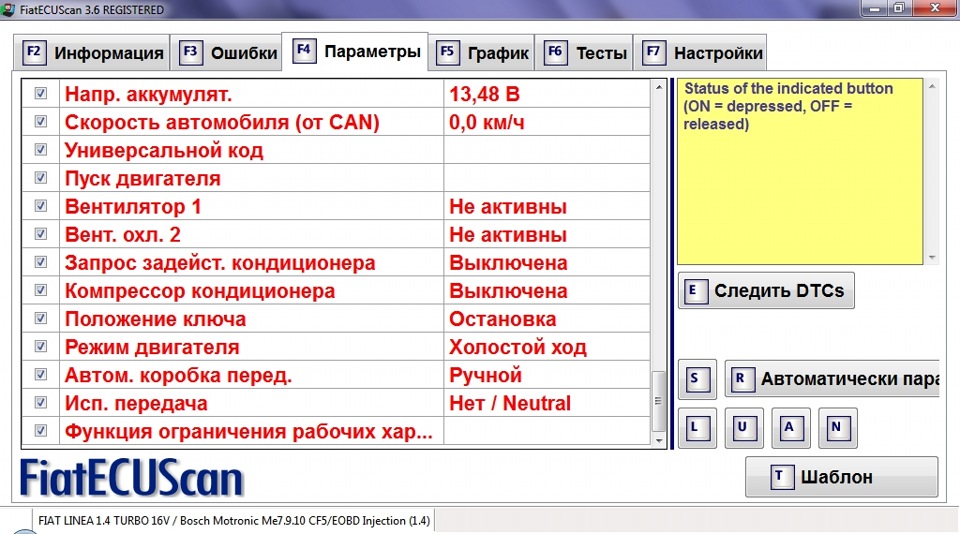Click the up arrow of the yellow description panel
Viewport: 960px width, 534px height.
pyautogui.click(x=932, y=86)
